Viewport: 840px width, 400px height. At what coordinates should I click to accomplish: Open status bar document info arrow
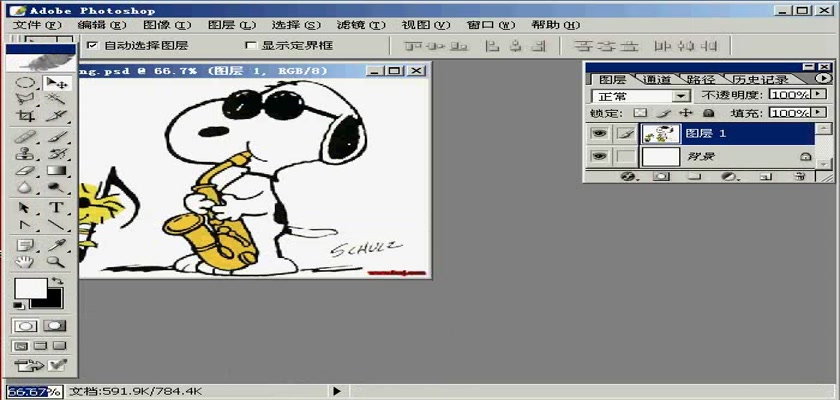(x=336, y=391)
